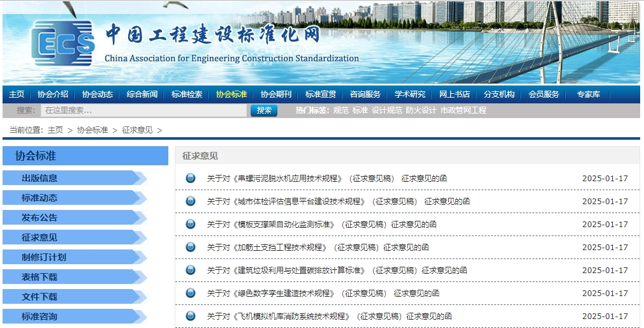Open the 协会标准 navigation menu item
The image size is (644, 328).
click(231, 94)
